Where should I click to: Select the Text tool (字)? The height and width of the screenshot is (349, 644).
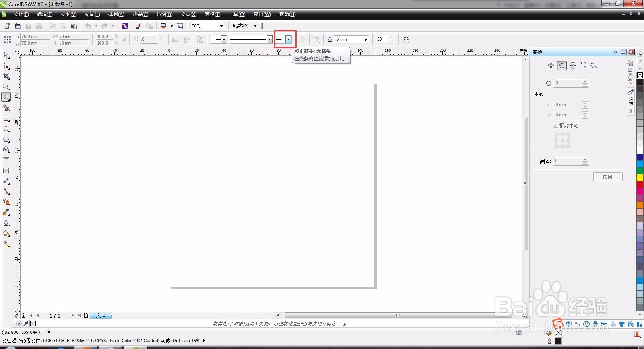point(6,160)
